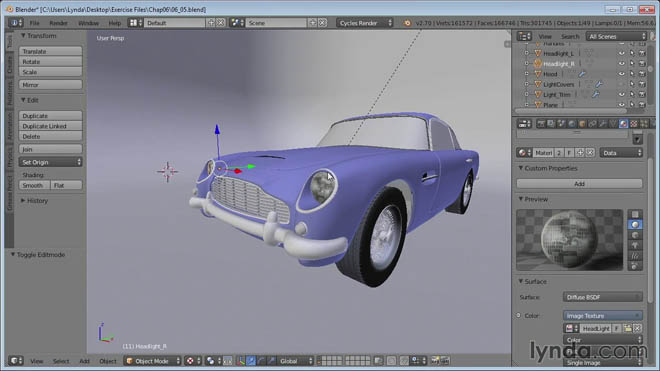660x371 pixels.
Task: Add a new material with plus icon
Action: 580,153
